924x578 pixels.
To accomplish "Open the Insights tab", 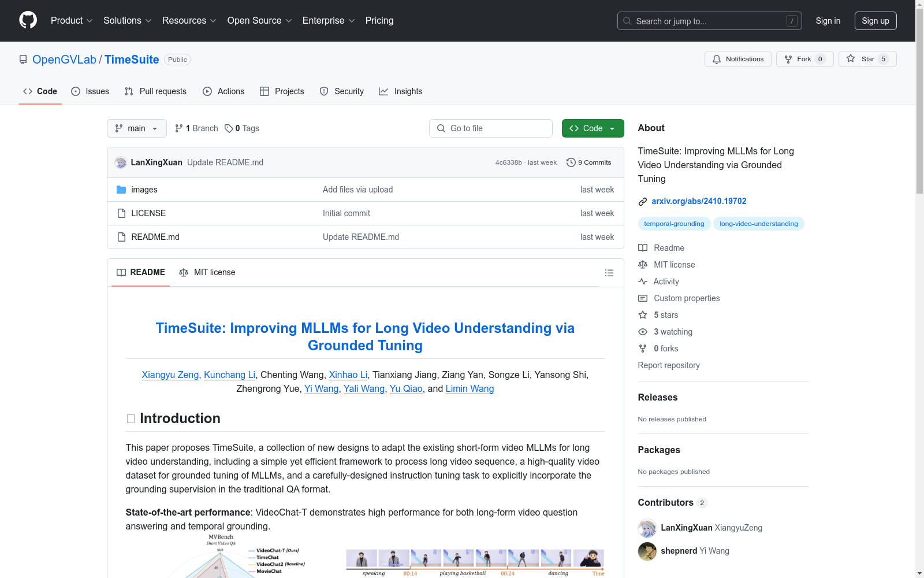I will pyautogui.click(x=401, y=91).
